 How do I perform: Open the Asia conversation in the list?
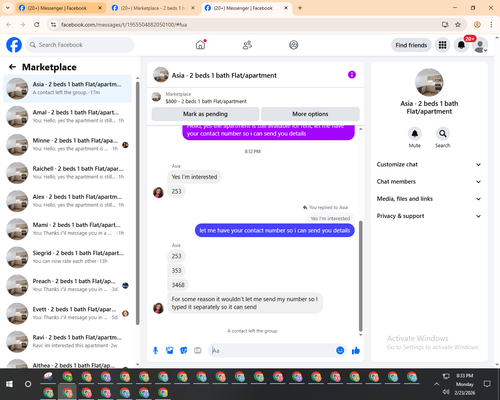[67, 88]
